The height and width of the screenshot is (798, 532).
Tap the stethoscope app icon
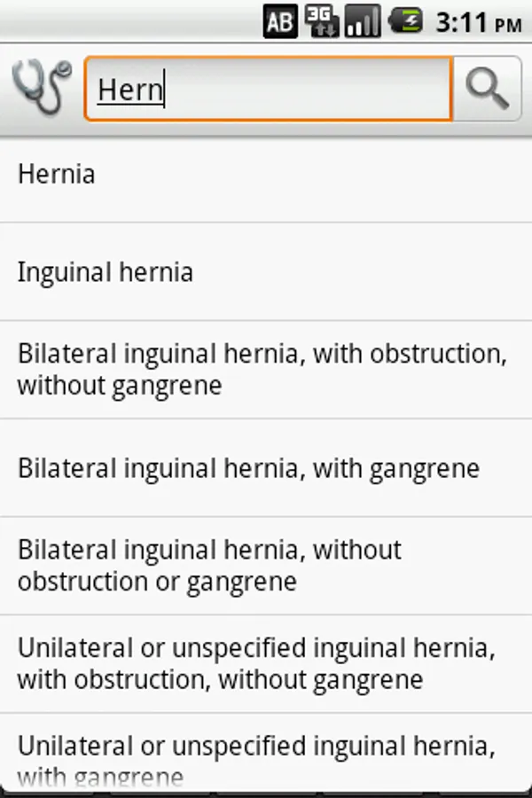(x=41, y=89)
